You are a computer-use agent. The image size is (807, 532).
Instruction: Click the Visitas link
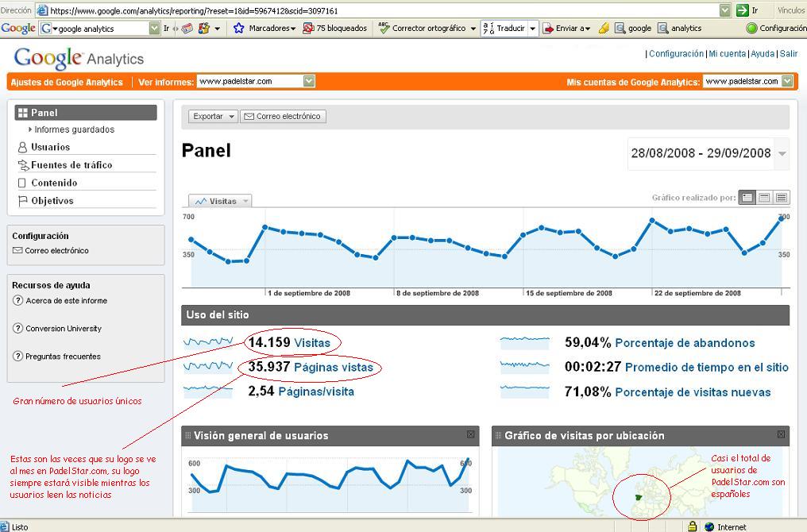point(312,343)
